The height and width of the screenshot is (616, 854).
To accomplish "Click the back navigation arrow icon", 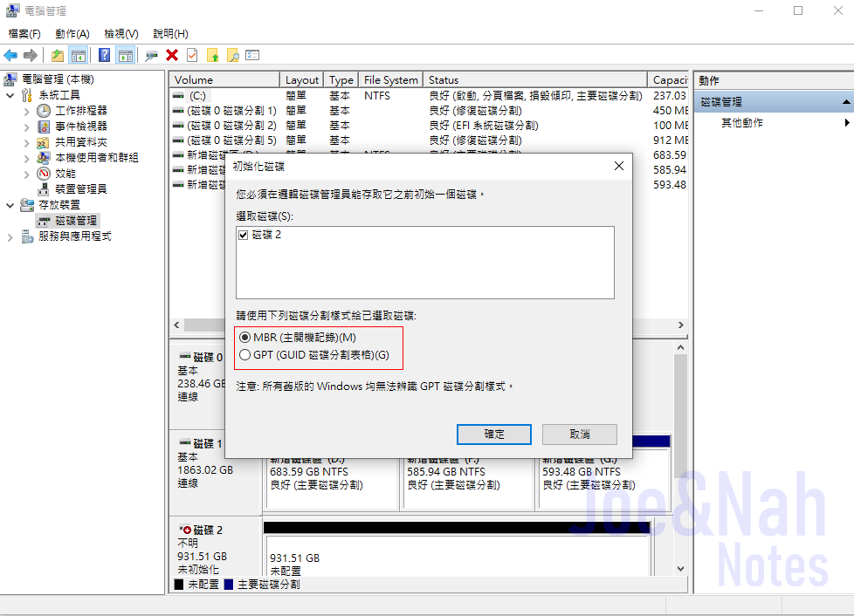I will (x=10, y=54).
